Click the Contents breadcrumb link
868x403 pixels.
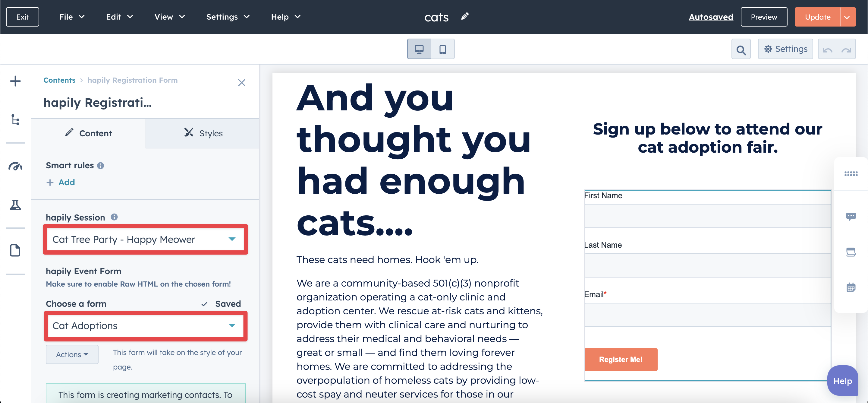59,80
